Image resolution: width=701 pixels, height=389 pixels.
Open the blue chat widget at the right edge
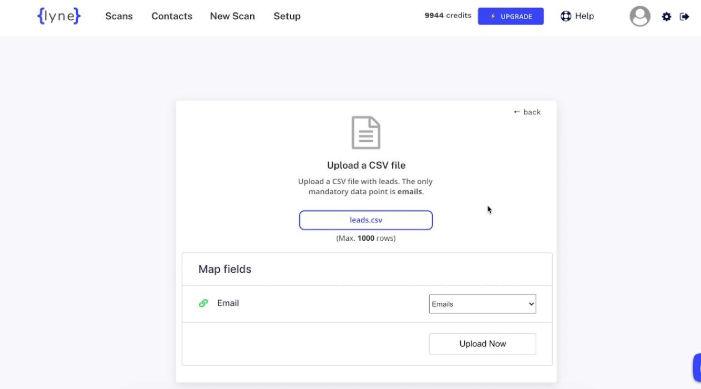point(697,368)
